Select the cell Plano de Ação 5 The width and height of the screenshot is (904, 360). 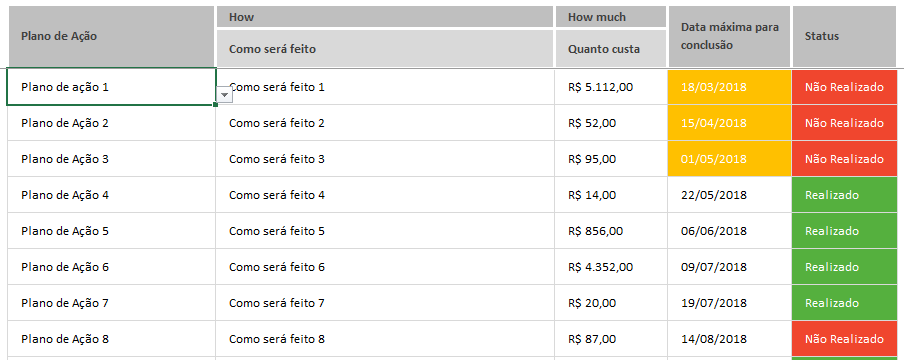pyautogui.click(x=111, y=231)
